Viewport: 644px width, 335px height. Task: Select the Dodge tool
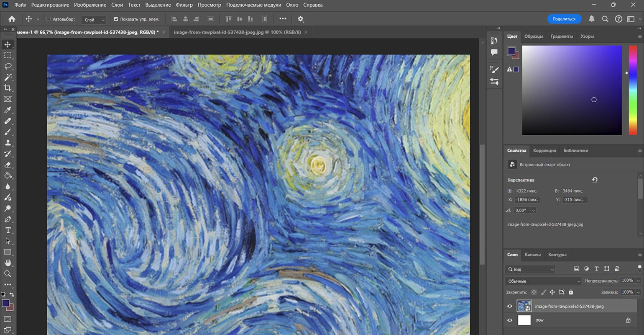8,208
